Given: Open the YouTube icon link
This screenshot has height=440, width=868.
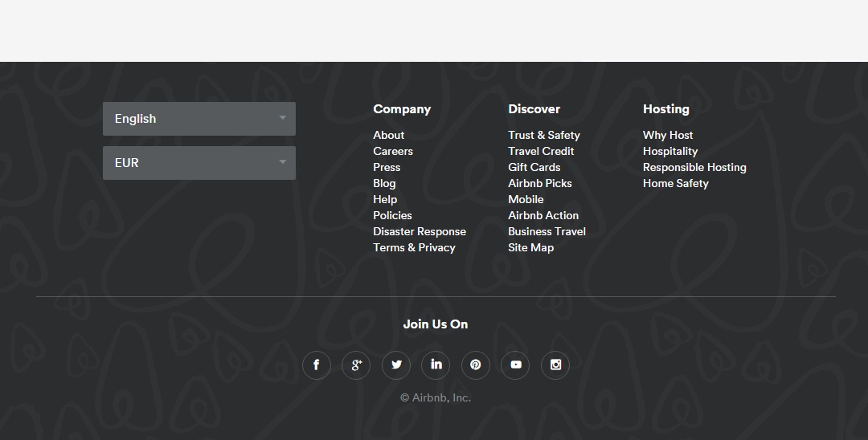Looking at the screenshot, I should pyautogui.click(x=515, y=365).
